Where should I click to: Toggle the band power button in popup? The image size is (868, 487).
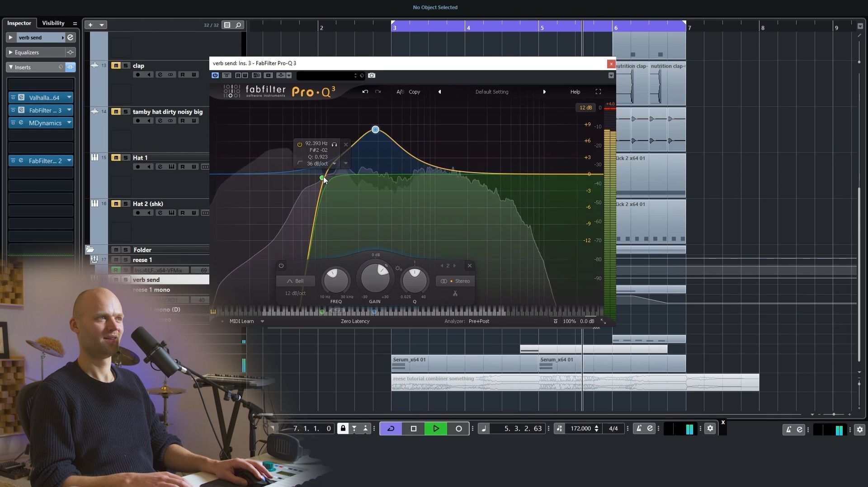[x=299, y=144]
